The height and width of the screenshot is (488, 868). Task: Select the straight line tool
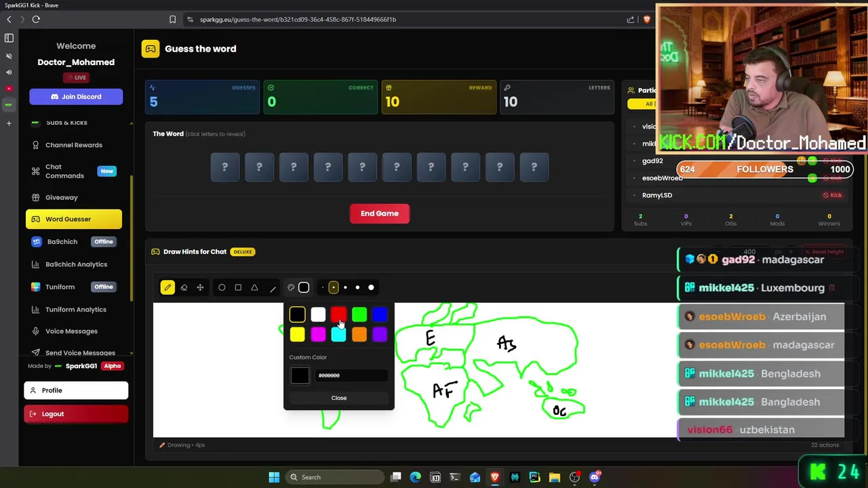(x=273, y=288)
